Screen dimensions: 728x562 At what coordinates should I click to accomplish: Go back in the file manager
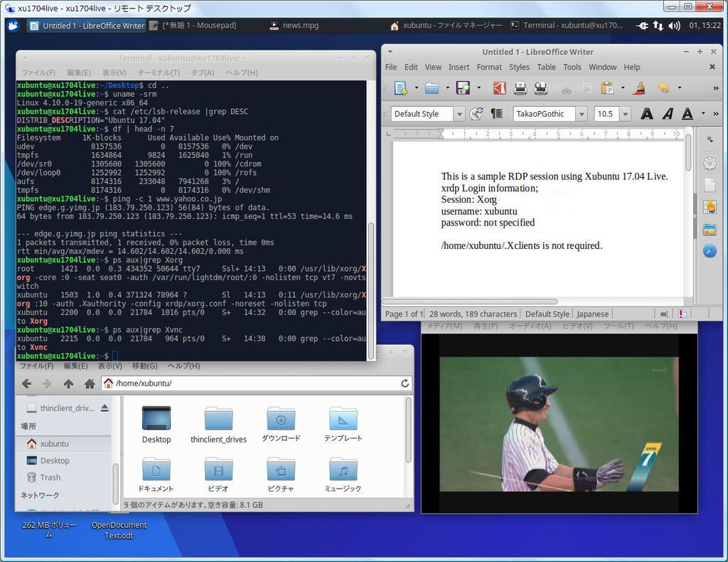tap(27, 383)
